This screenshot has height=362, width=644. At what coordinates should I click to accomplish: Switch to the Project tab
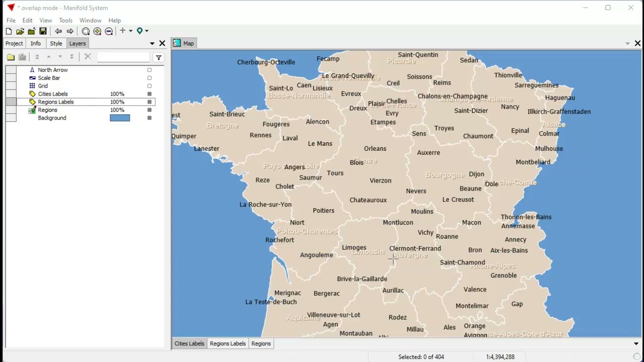click(x=14, y=44)
